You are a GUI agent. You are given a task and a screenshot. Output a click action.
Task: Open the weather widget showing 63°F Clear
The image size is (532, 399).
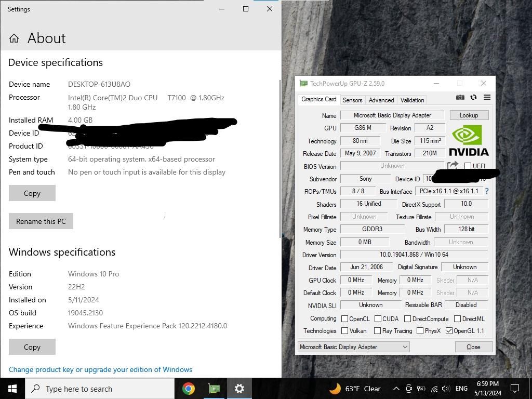(355, 389)
